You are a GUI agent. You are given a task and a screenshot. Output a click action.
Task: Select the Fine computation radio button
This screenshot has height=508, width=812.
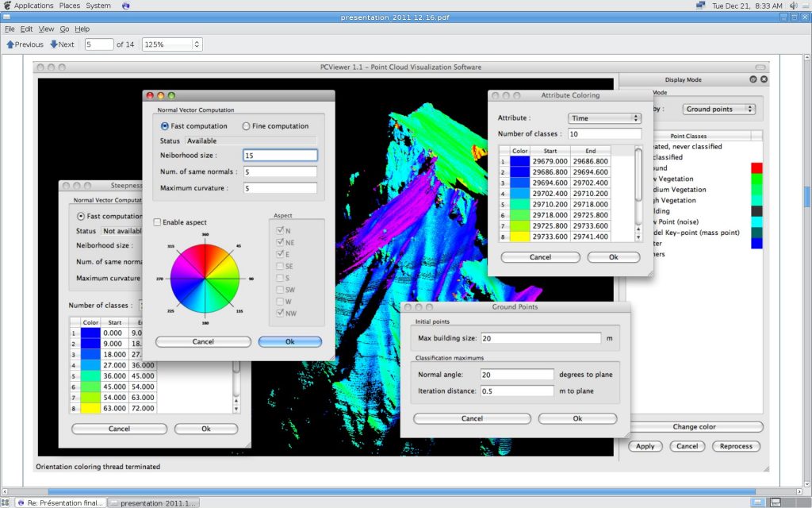246,126
